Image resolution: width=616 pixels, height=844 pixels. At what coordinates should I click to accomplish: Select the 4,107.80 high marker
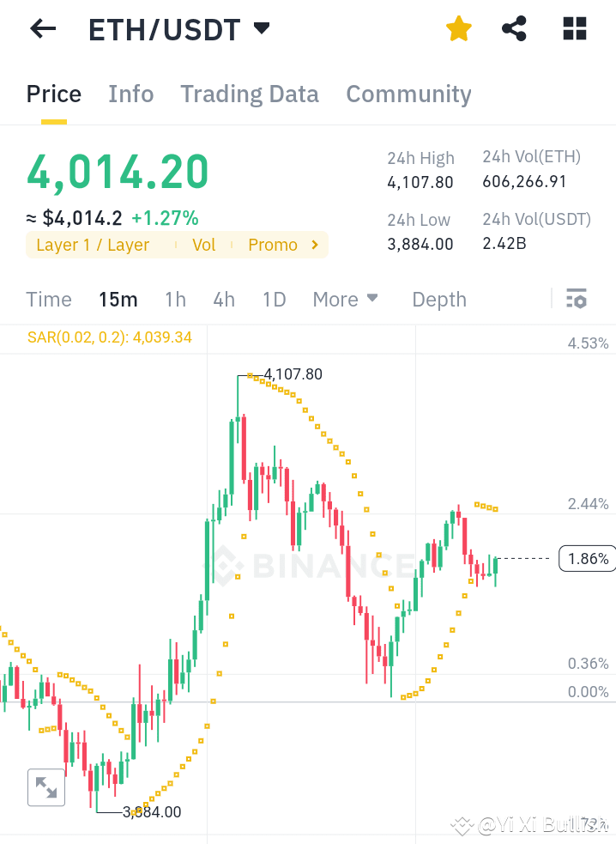coord(293,374)
